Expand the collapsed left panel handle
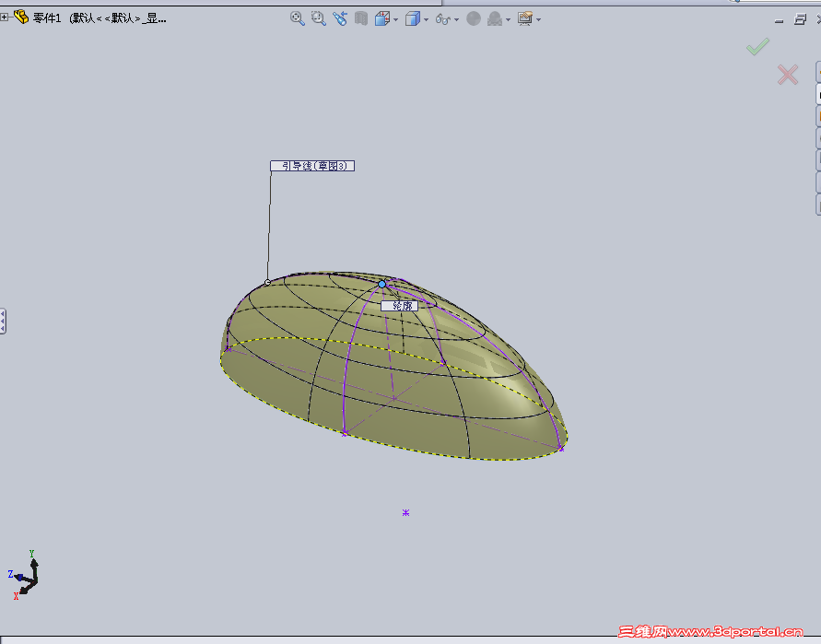 3,321
